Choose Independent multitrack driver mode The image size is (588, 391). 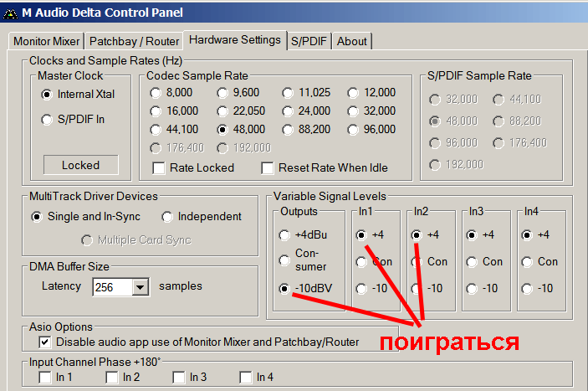click(167, 217)
